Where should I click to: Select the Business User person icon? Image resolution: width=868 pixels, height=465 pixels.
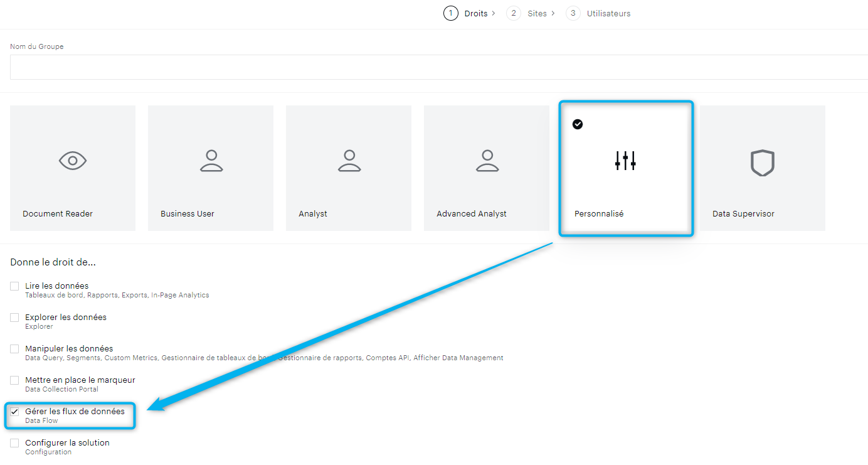(211, 161)
